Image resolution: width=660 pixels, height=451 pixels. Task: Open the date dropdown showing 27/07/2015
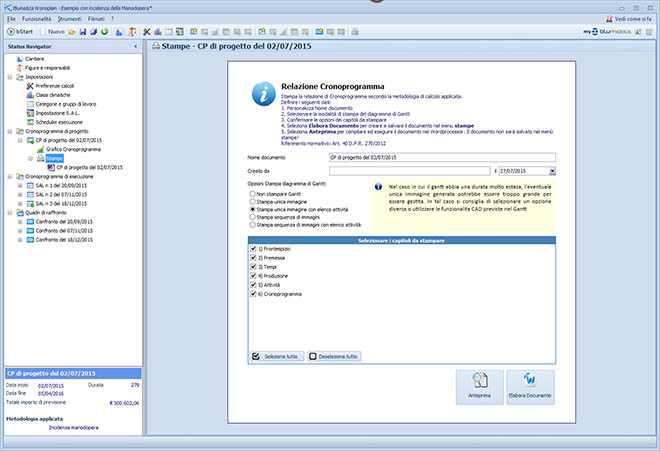[552, 172]
